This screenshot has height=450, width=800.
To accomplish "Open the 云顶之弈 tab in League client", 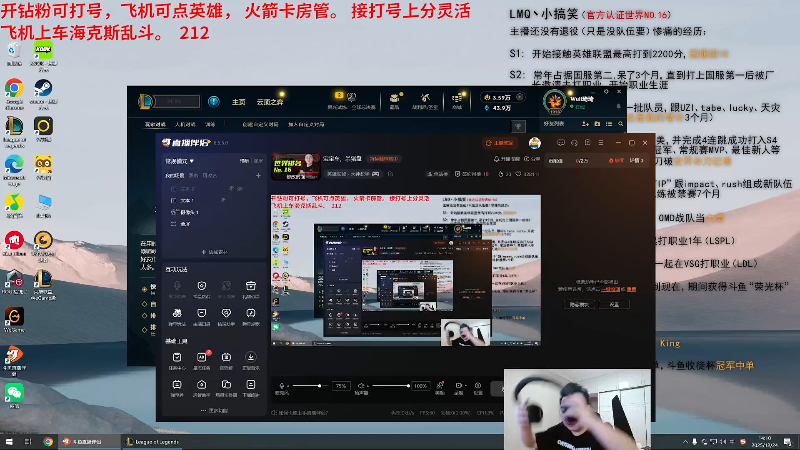I will tap(270, 102).
